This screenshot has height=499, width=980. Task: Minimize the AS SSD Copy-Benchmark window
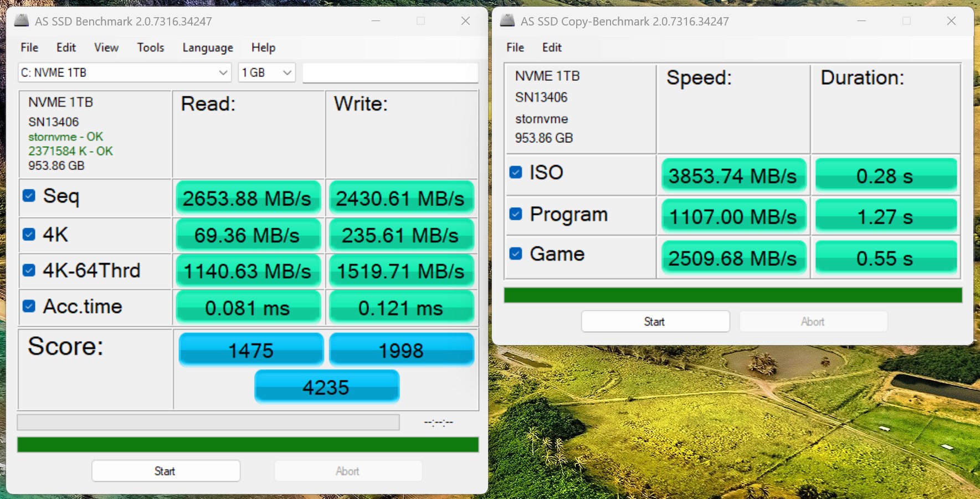pyautogui.click(x=861, y=21)
